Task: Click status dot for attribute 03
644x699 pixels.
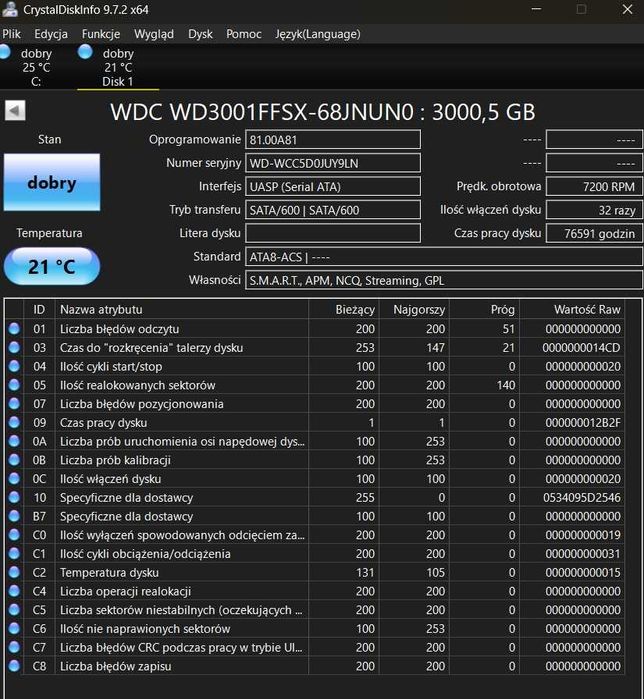Action: (14, 347)
